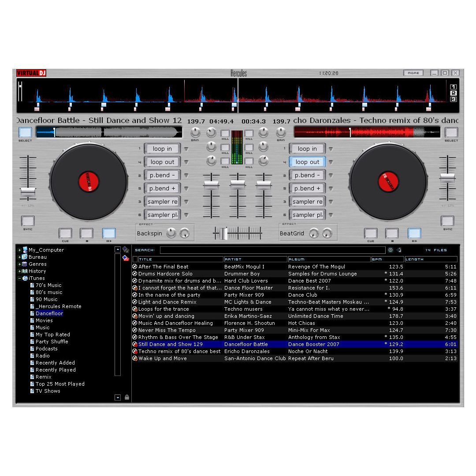Toggle the top left-channel KILL button
Viewport: 476px width, 476px height.
[x=225, y=133]
